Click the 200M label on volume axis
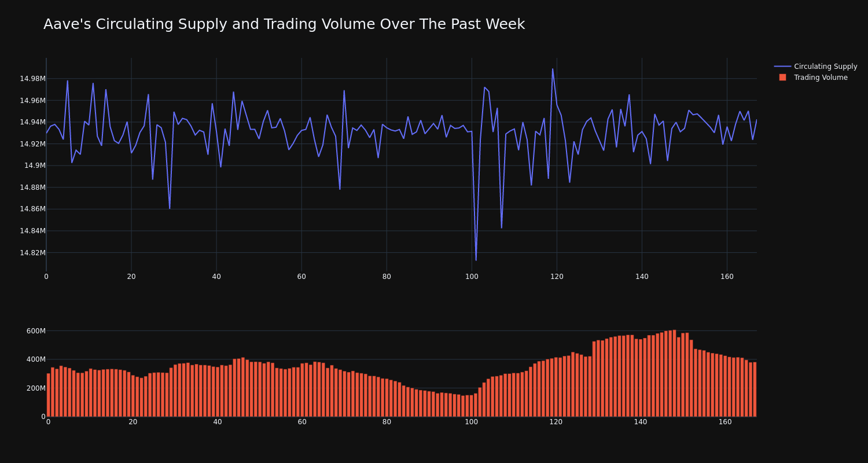The height and width of the screenshot is (463, 868). point(35,388)
